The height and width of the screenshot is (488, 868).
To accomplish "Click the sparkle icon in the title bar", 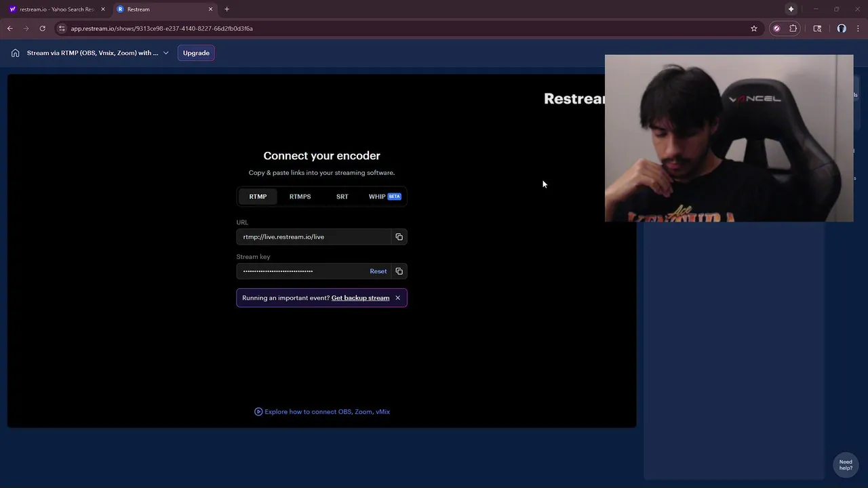I will tap(791, 9).
